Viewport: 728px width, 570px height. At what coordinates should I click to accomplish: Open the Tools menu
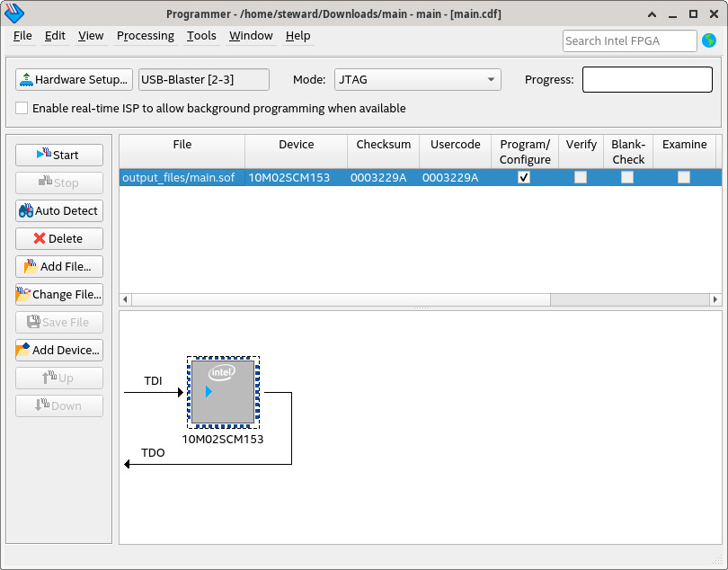coord(201,36)
